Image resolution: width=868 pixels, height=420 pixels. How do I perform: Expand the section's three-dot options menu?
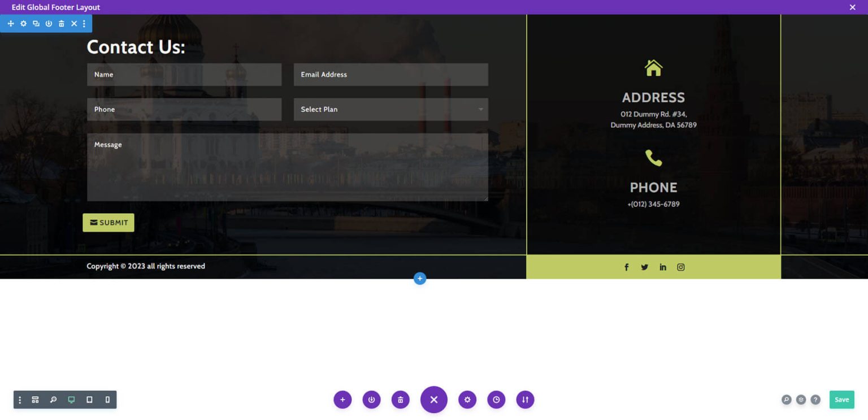point(84,24)
